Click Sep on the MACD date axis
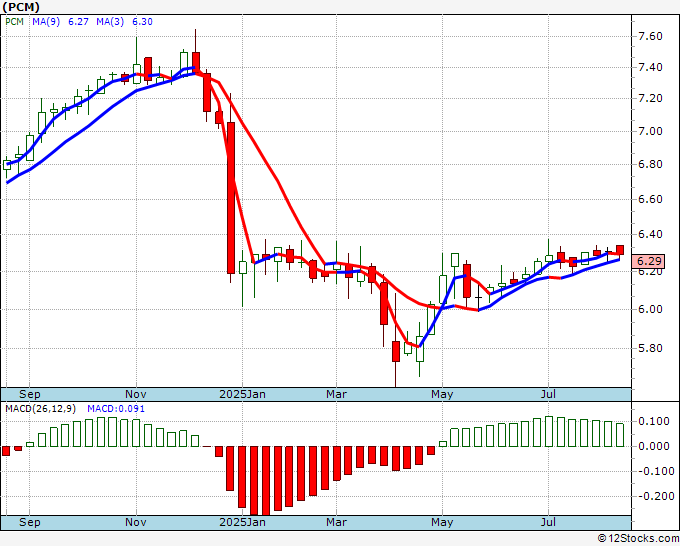Screen dimensions: 680x546 pos(29,522)
